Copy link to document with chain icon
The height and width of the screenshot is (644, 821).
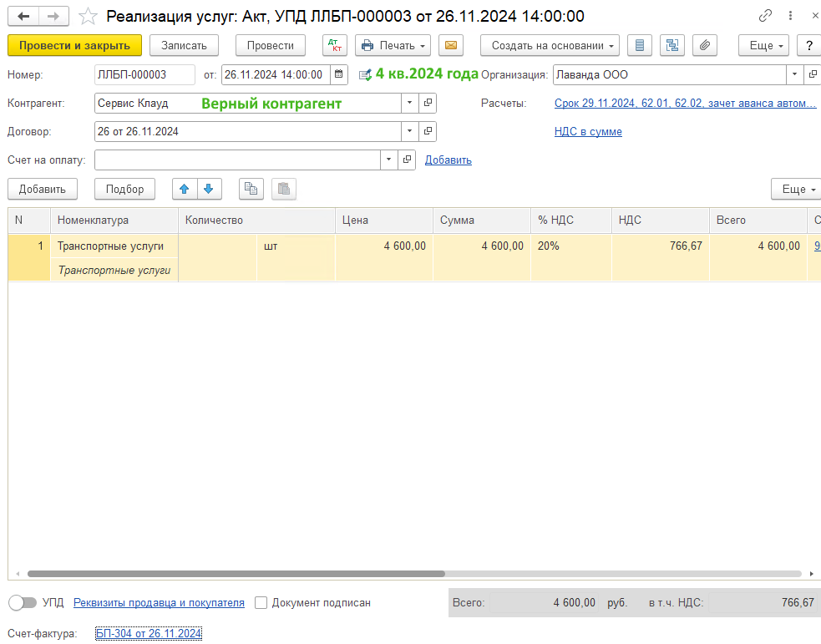click(765, 16)
